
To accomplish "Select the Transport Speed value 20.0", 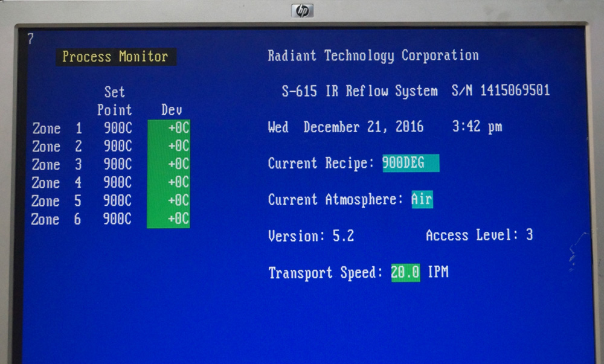I will point(405,272).
